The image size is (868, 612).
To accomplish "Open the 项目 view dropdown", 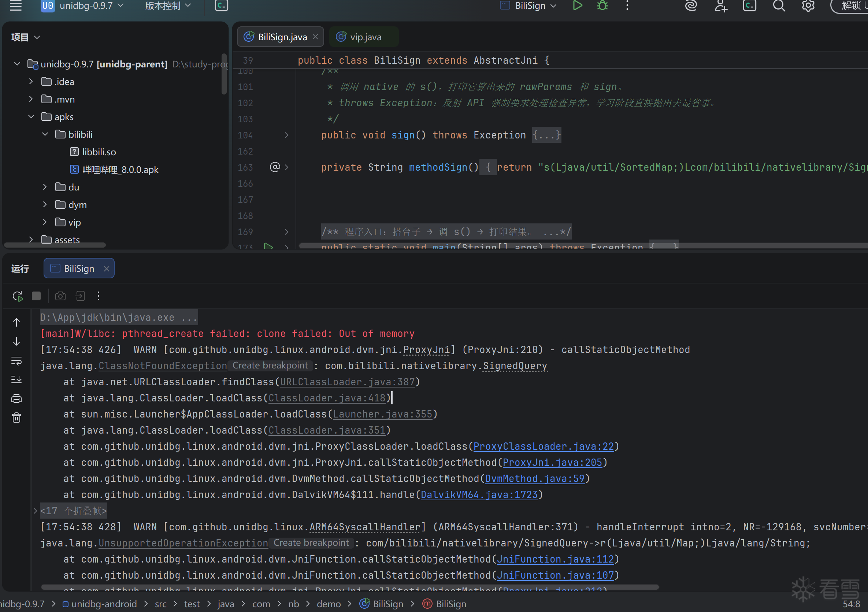I will (26, 37).
